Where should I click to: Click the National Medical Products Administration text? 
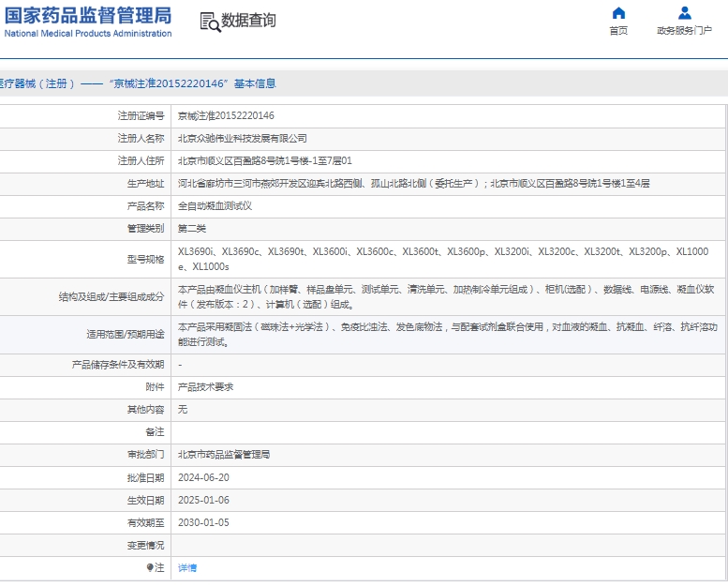(x=87, y=34)
